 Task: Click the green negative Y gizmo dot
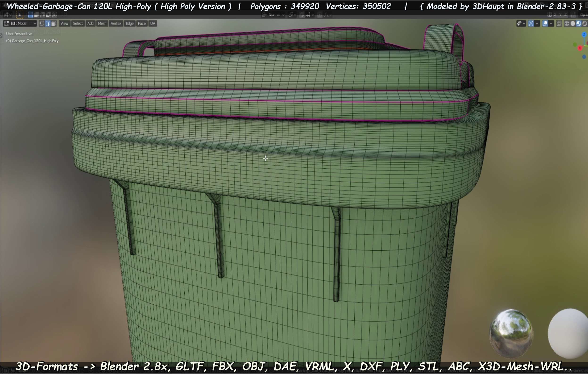tap(575, 45)
